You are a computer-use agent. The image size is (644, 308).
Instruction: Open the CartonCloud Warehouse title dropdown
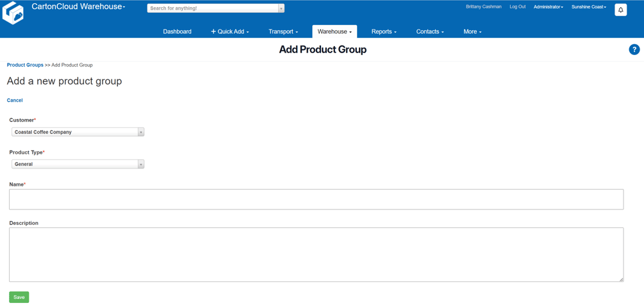78,6
